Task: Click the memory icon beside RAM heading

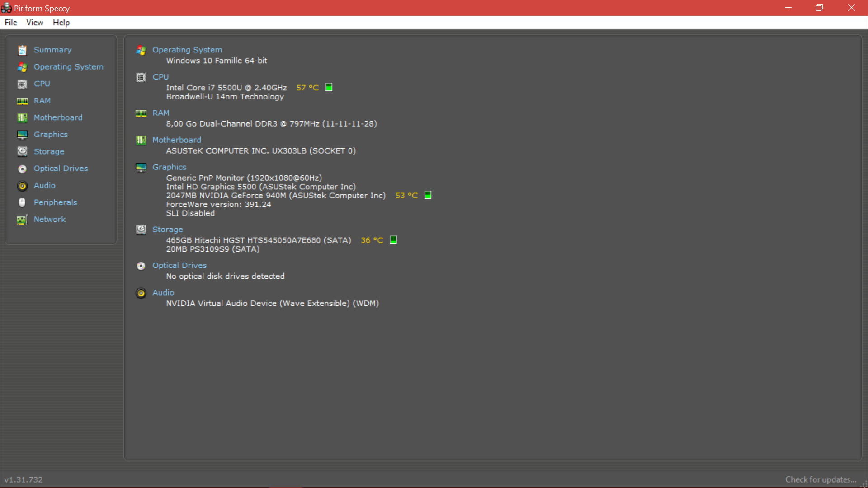Action: [x=141, y=113]
